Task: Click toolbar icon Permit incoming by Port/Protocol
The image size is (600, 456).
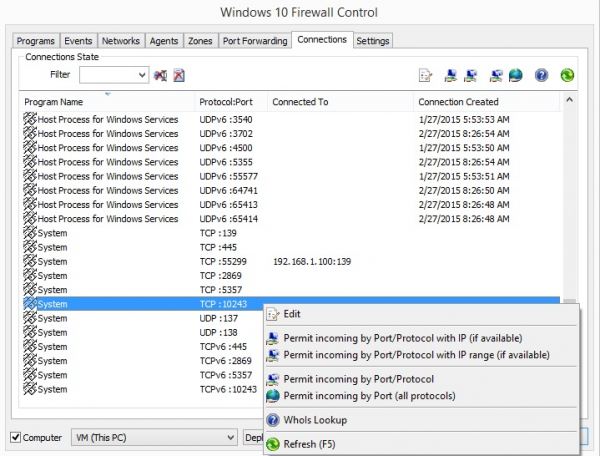Action: point(496,75)
